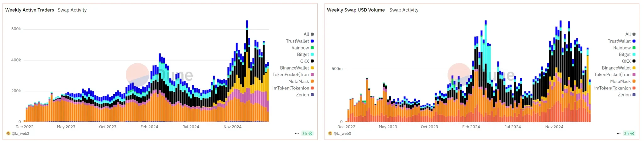Toggle Zerion series in the left legend
Viewport: 644px width, 144px height.
click(x=302, y=95)
